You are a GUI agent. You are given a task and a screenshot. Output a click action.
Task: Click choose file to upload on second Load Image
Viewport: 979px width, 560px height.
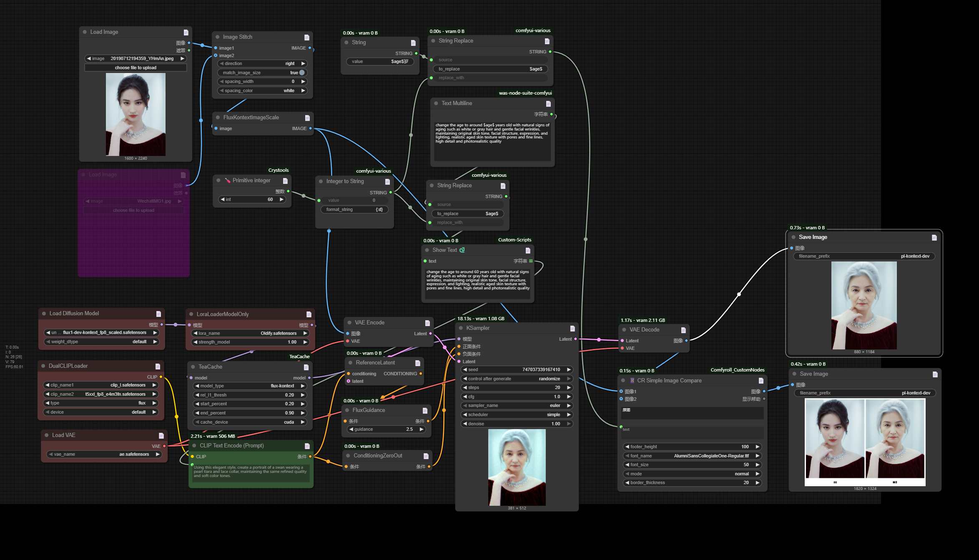tap(133, 210)
